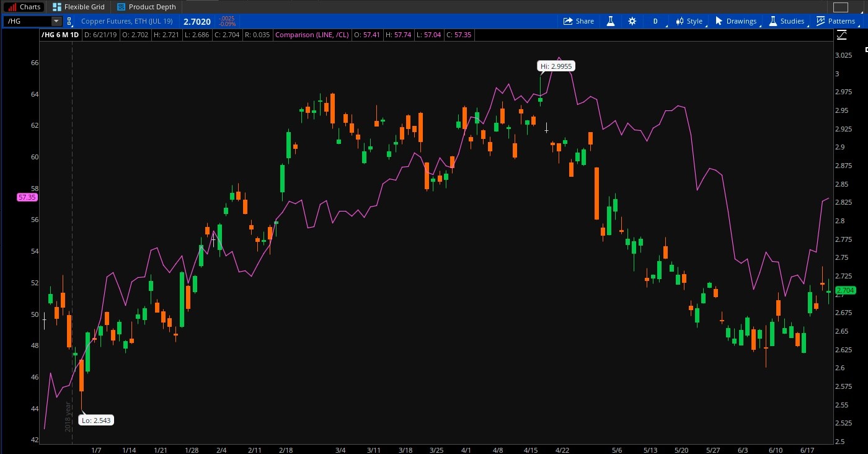Click the /HG symbol input field
Image resolution: width=868 pixels, height=454 pixels.
(27, 21)
